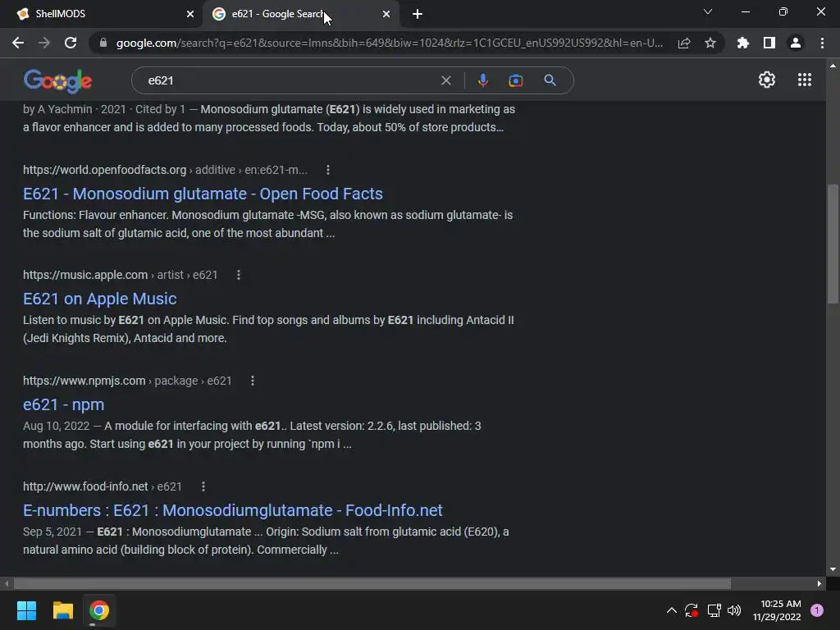Search by image with camera icon
Viewport: 840px width, 630px height.
pyautogui.click(x=516, y=80)
